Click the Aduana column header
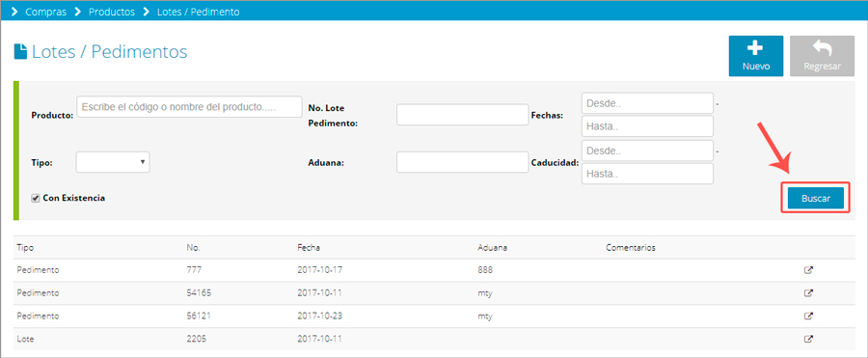Image resolution: width=868 pixels, height=358 pixels. tap(492, 248)
